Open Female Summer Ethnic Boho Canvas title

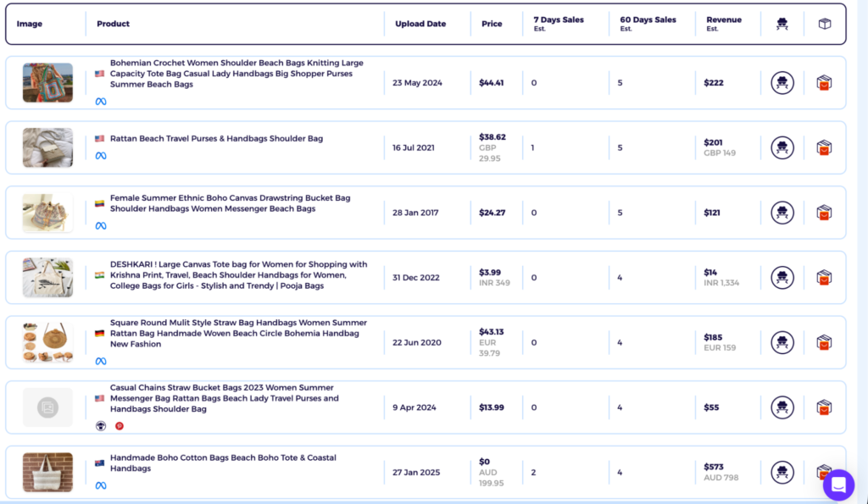tap(230, 203)
